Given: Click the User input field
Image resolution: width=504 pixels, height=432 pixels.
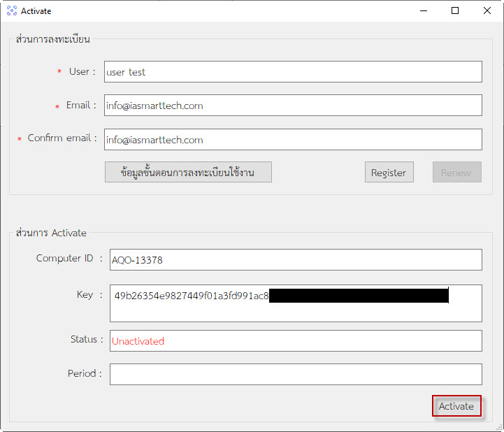Looking at the screenshot, I should pos(293,72).
